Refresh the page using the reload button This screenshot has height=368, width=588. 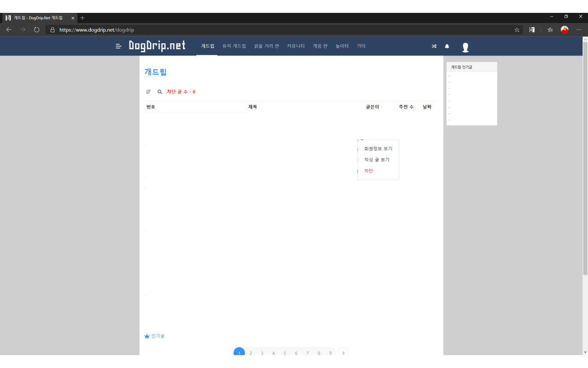37,30
